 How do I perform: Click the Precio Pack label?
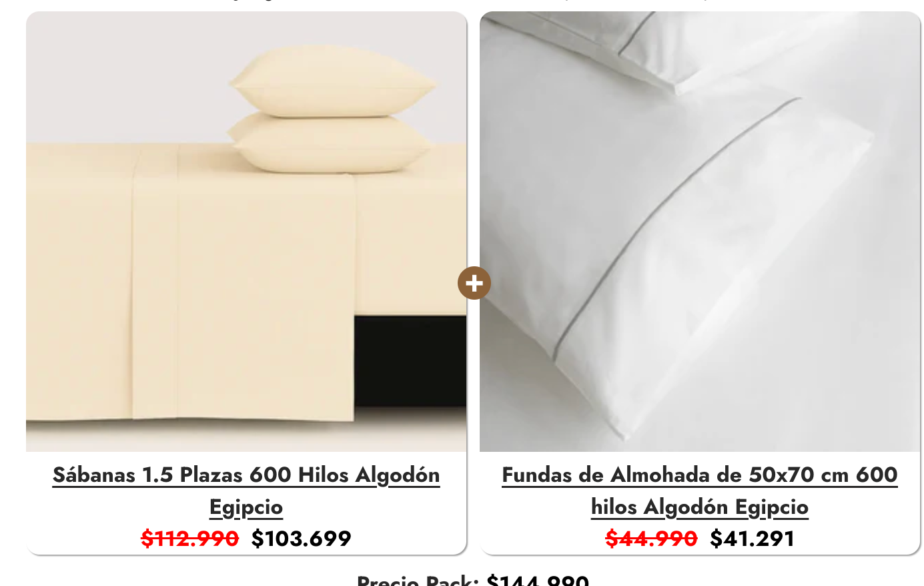click(418, 579)
